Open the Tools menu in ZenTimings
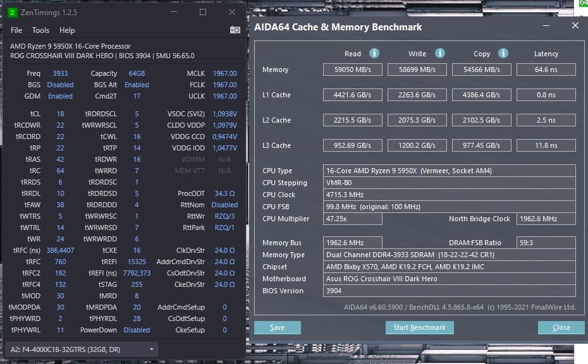 (40, 30)
